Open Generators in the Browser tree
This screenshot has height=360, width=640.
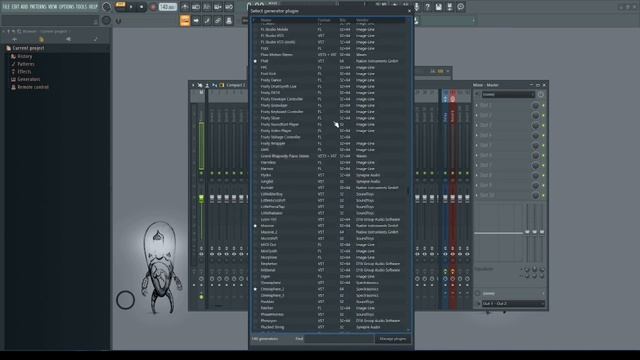click(x=29, y=79)
